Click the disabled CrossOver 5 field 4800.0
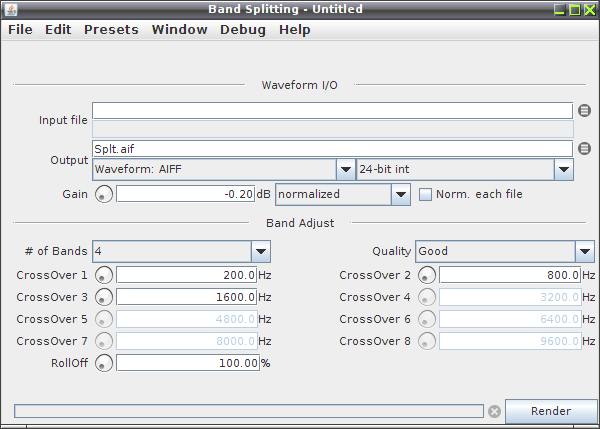 click(x=186, y=319)
